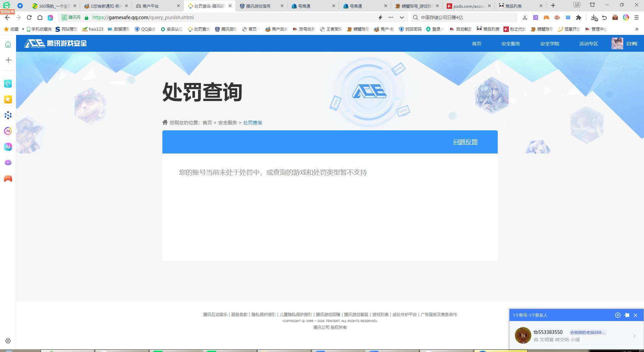This screenshot has width=644, height=352.
Task: Open the tb553383550 conversation
Action: point(576,336)
